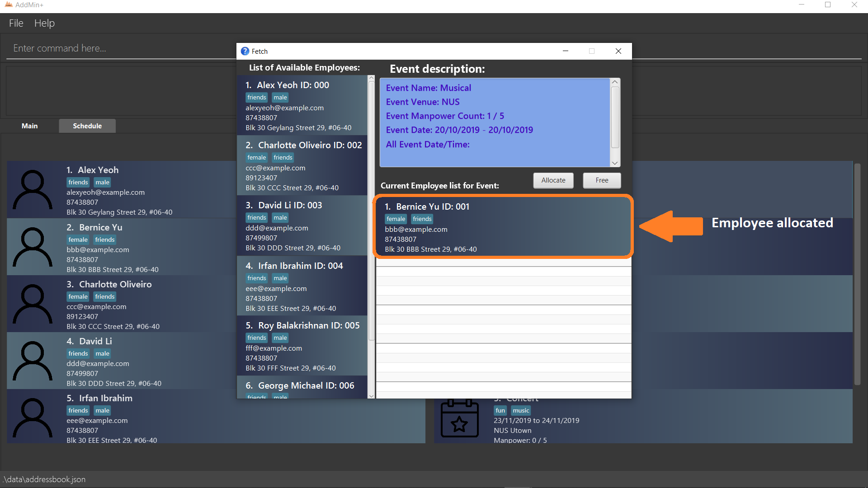
Task: Click the music tag on Concert event
Action: click(521, 411)
